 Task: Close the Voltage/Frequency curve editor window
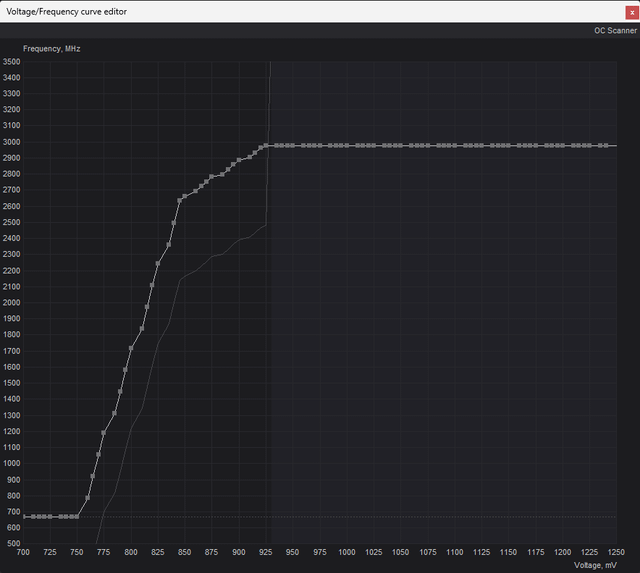630,11
